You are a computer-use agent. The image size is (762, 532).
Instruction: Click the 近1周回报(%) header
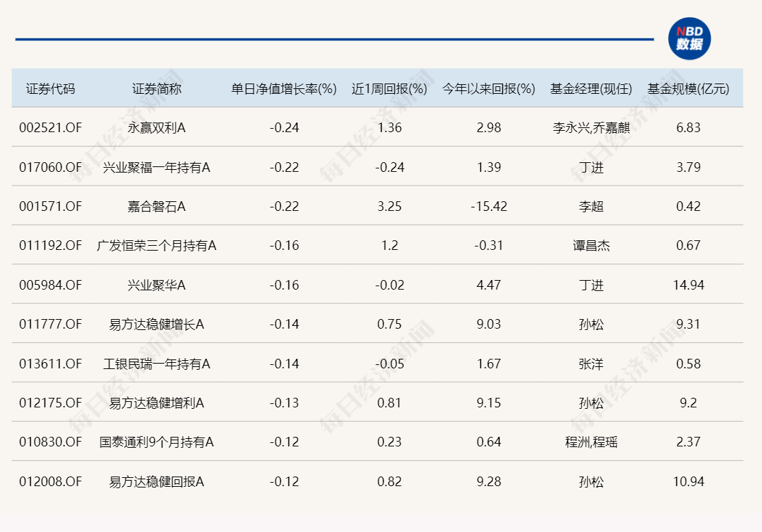tap(389, 89)
